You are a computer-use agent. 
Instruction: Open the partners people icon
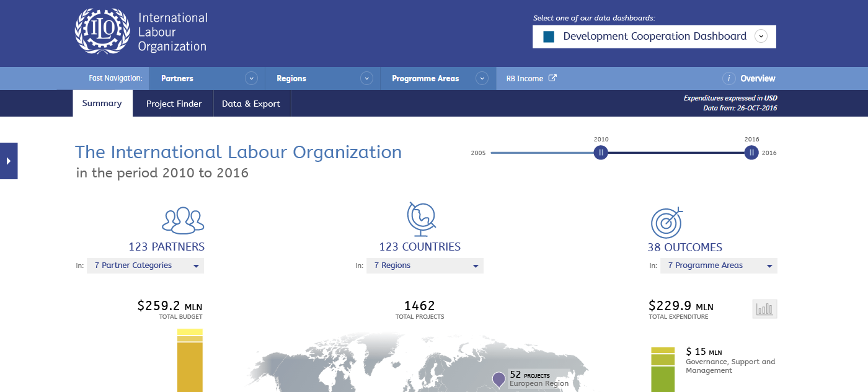[x=183, y=220]
